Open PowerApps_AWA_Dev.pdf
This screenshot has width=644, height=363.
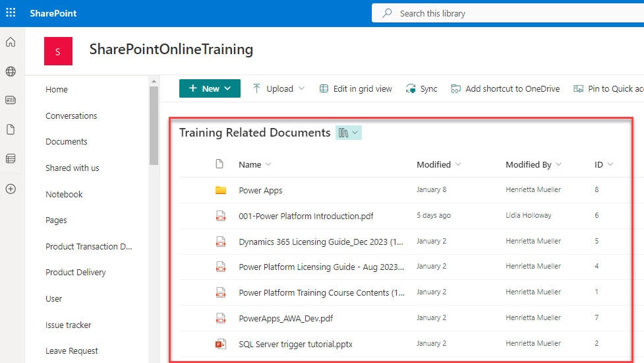pyautogui.click(x=286, y=318)
